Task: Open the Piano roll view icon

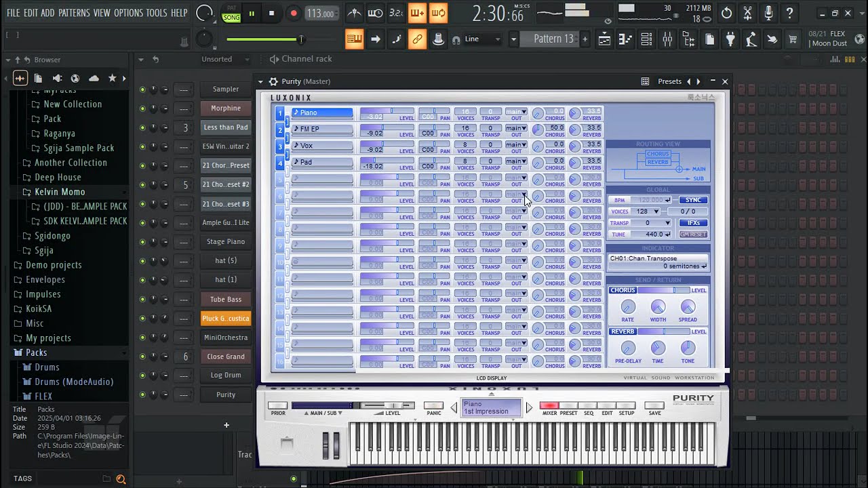Action: pos(625,39)
